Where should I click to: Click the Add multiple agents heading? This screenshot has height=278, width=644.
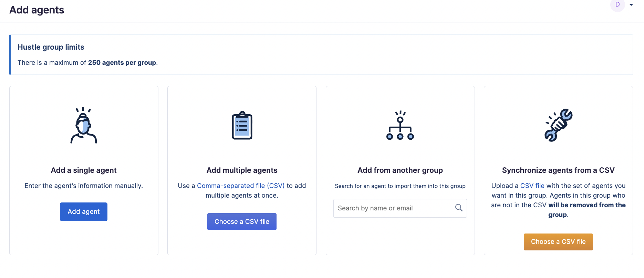[x=242, y=170]
